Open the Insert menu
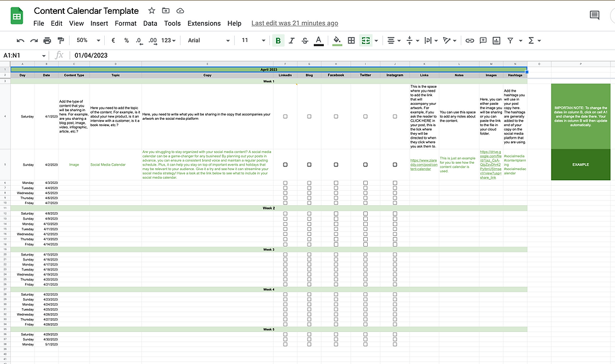 (x=99, y=23)
